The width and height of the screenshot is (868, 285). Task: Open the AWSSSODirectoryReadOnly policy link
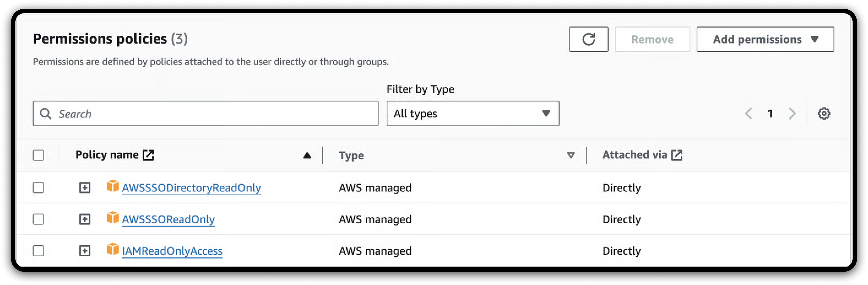pyautogui.click(x=191, y=188)
